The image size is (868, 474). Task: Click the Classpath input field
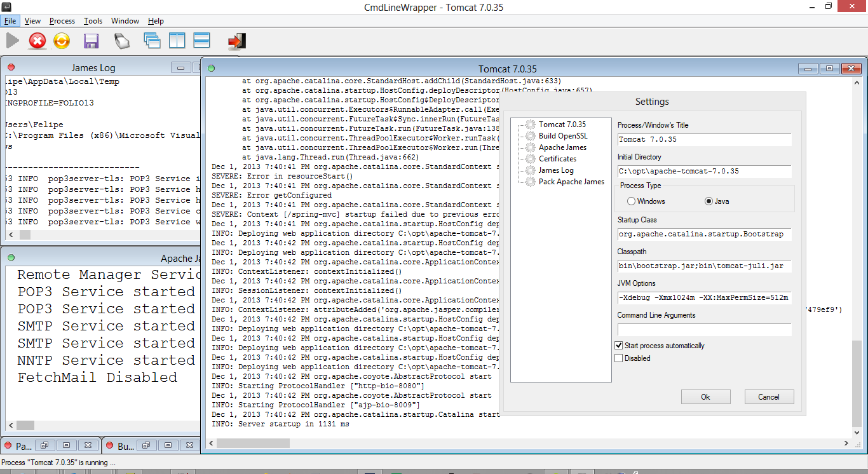pyautogui.click(x=705, y=266)
